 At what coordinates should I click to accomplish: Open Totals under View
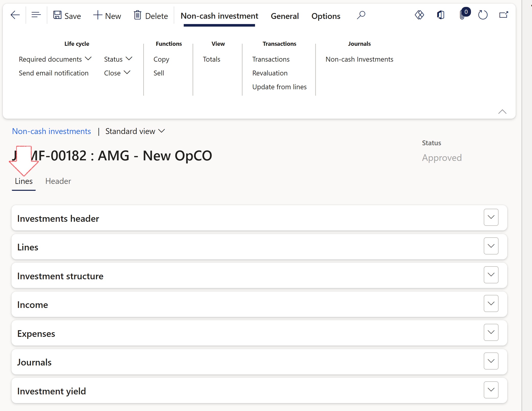(x=212, y=59)
